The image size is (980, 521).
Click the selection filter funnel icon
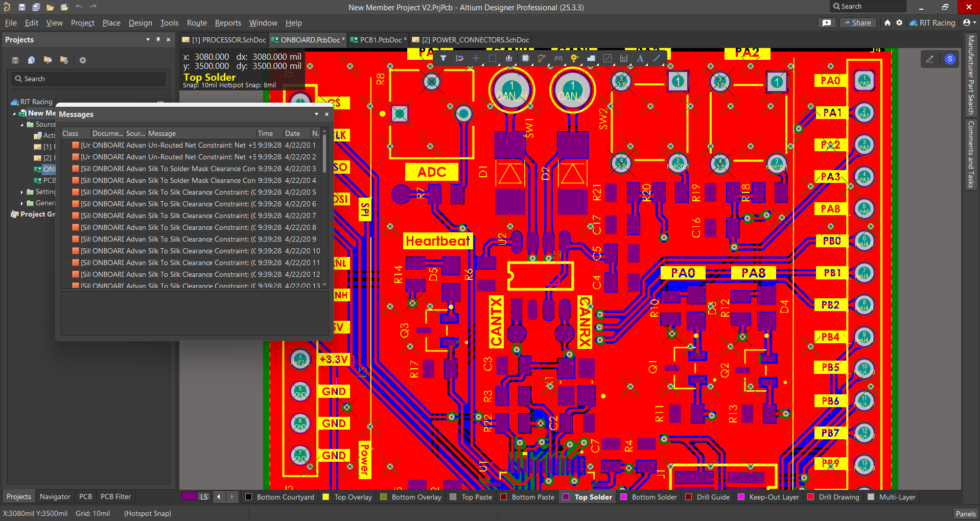pos(443,58)
